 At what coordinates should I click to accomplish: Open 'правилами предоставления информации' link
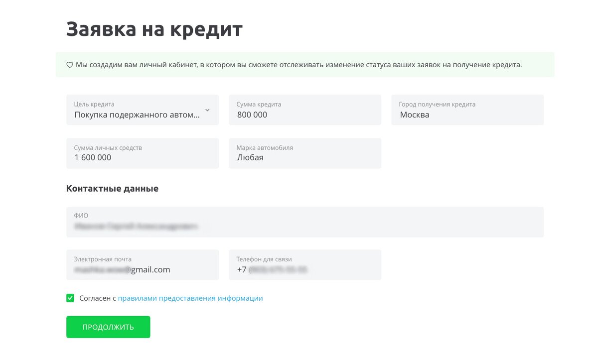pyautogui.click(x=190, y=298)
